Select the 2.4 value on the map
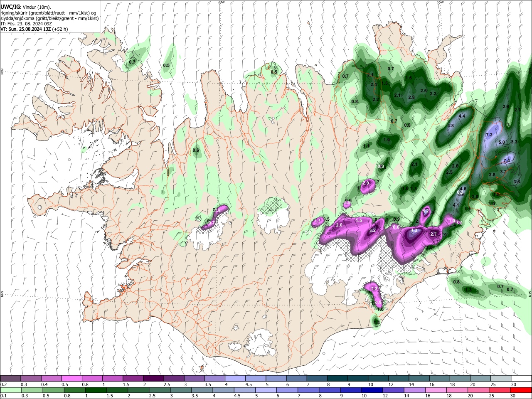This screenshot has width=532, height=399. pos(374,84)
